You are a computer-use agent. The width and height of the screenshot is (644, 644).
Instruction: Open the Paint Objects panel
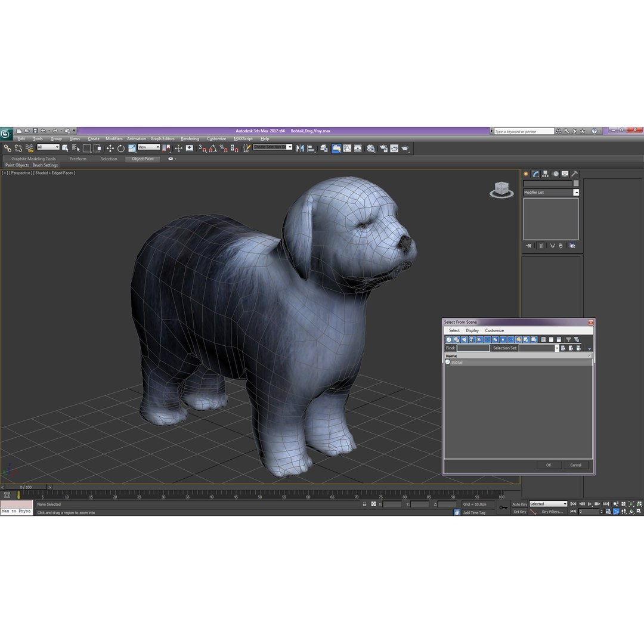(x=17, y=165)
